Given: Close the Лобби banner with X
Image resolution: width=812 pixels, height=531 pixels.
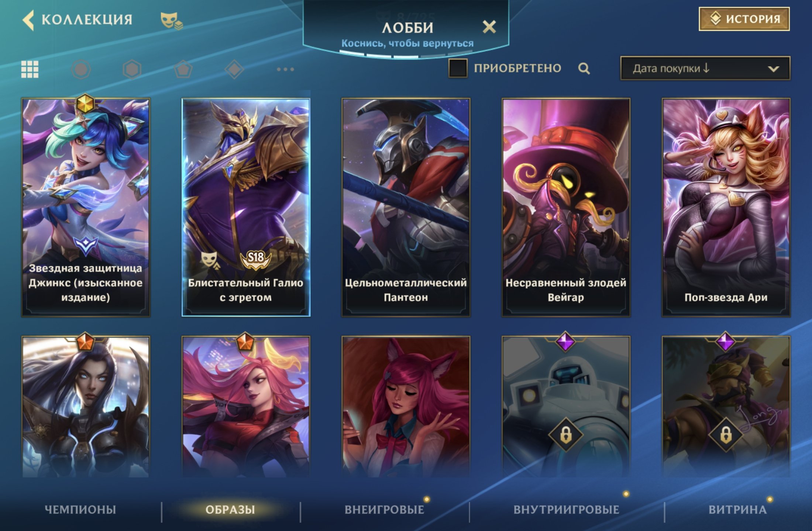Looking at the screenshot, I should [x=489, y=27].
